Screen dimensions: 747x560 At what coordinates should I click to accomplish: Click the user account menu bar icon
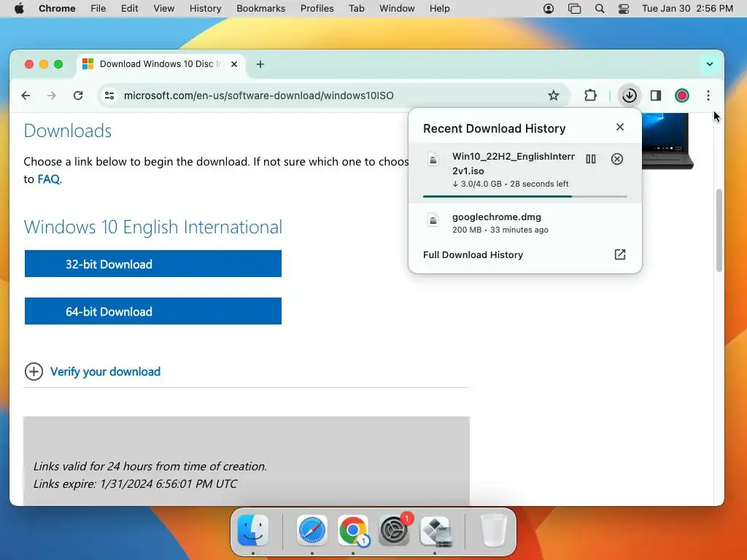(x=549, y=9)
